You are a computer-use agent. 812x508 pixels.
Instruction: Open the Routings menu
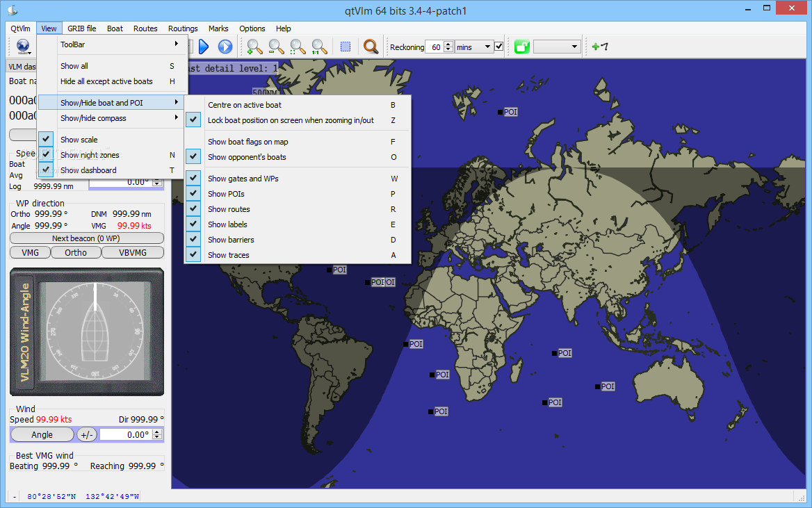[x=183, y=28]
